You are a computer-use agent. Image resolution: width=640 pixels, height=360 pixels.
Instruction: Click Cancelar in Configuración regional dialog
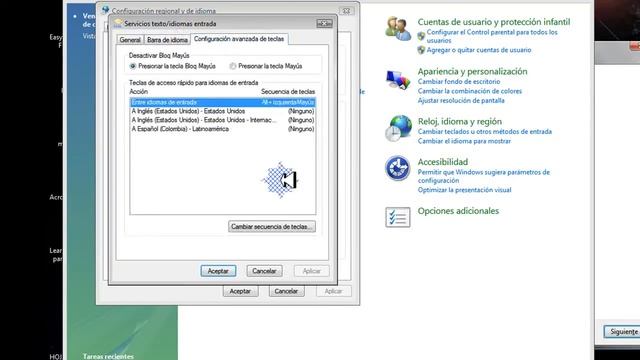click(x=286, y=291)
